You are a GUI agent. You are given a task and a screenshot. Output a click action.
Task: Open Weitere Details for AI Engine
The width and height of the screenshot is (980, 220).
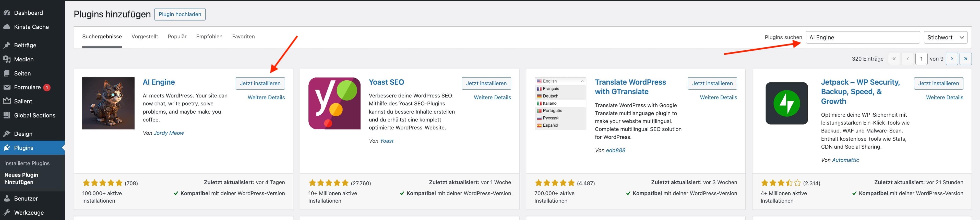click(266, 97)
